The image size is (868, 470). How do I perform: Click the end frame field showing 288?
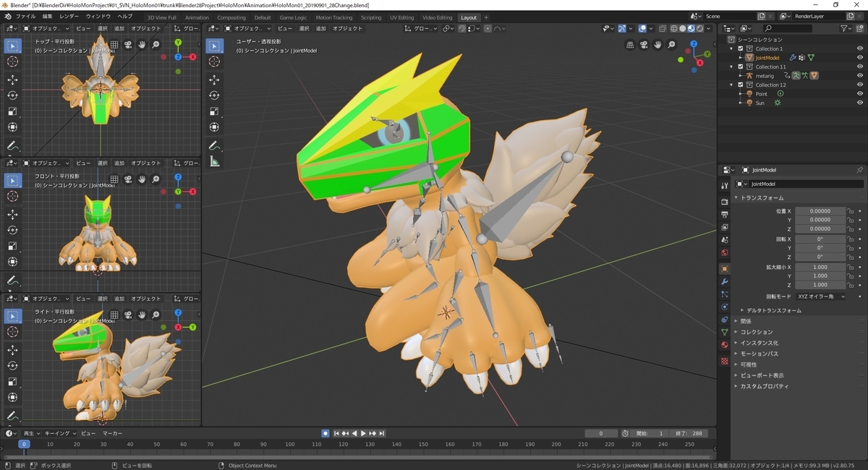[x=688, y=433]
